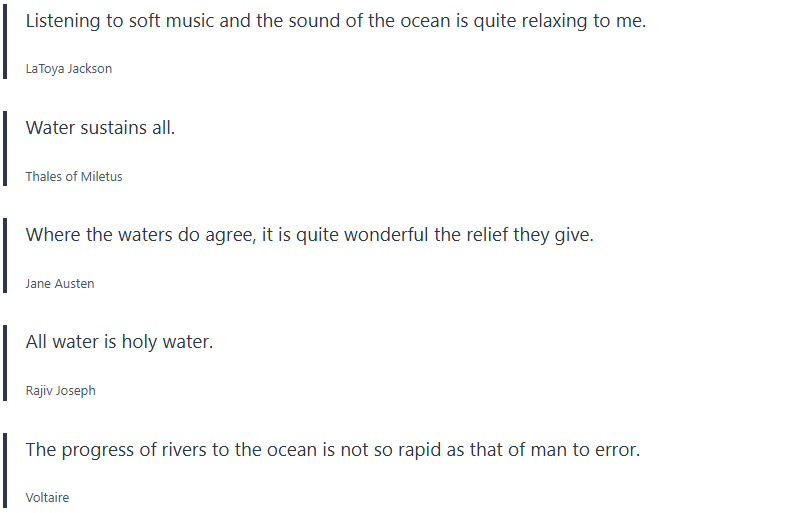808x513 pixels.
Task: Click the vertical bar beside the LaToya Jackson quote
Action: [5, 42]
